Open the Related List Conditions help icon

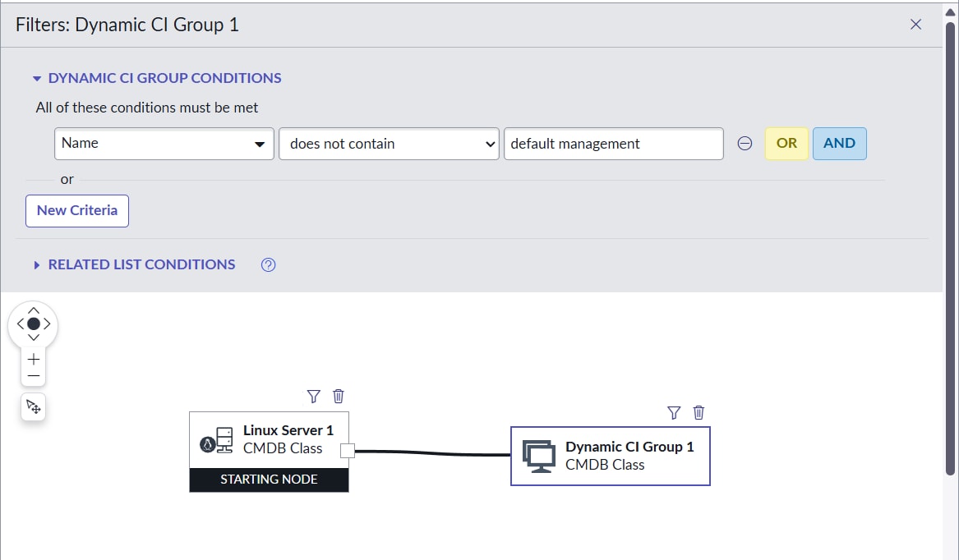click(x=268, y=264)
